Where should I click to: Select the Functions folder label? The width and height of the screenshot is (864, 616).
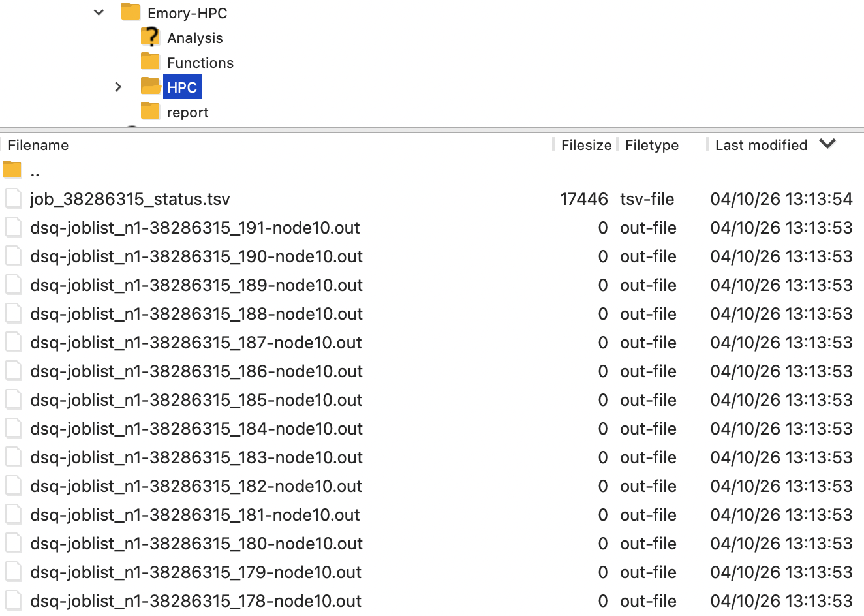(x=200, y=63)
